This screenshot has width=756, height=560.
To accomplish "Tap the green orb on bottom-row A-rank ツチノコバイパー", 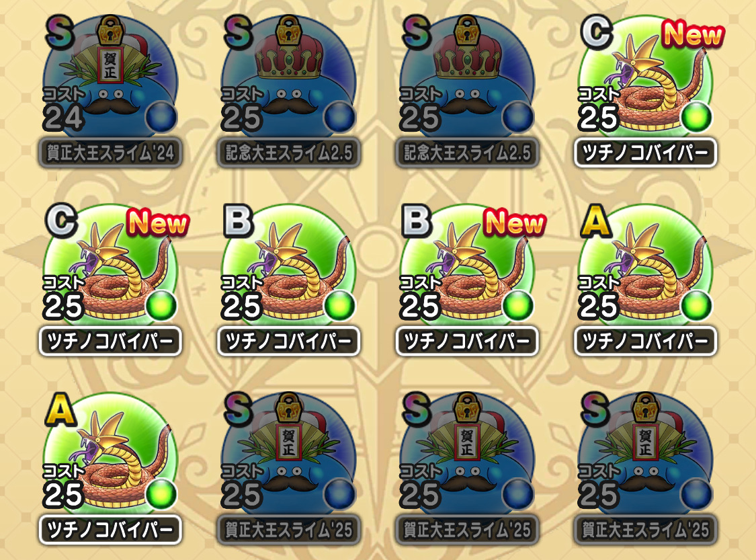I will tap(161, 494).
